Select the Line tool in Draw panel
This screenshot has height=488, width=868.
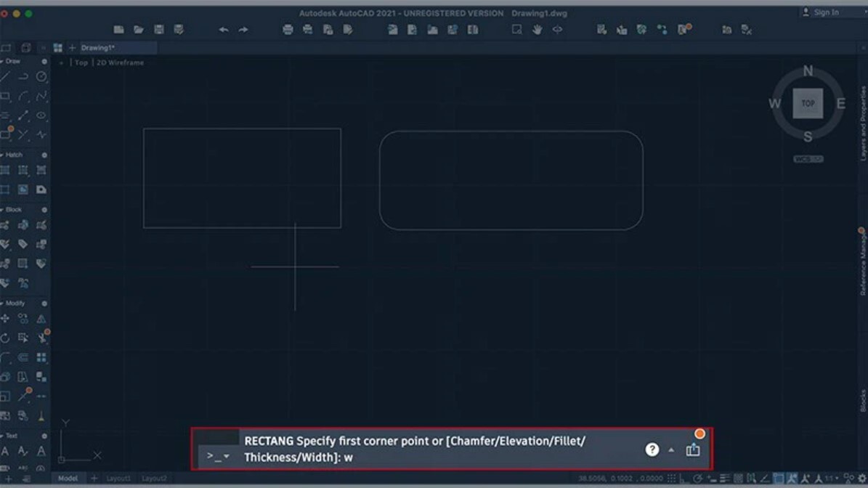(5, 77)
